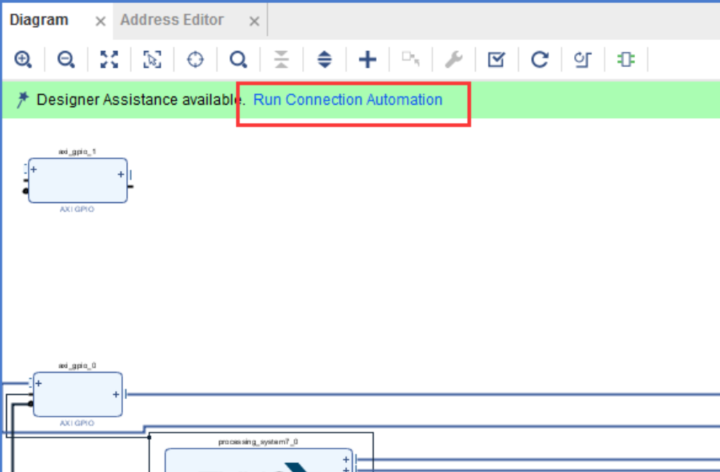The image size is (720, 472).
Task: Close the Address Editor tab
Action: coord(254,21)
